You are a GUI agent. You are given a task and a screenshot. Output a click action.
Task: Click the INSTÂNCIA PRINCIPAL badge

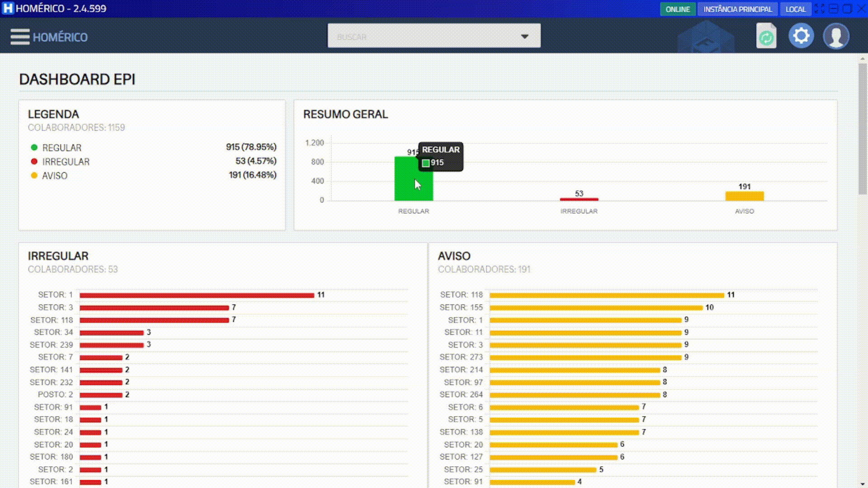pyautogui.click(x=737, y=9)
